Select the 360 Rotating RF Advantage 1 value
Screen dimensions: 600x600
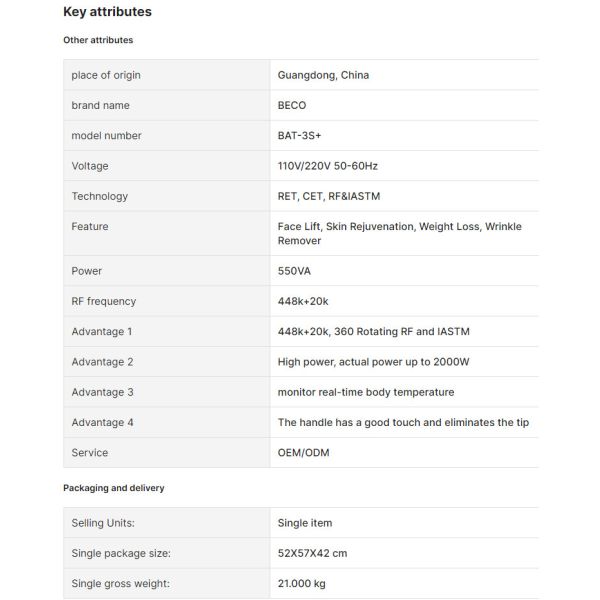pyautogui.click(x=373, y=331)
